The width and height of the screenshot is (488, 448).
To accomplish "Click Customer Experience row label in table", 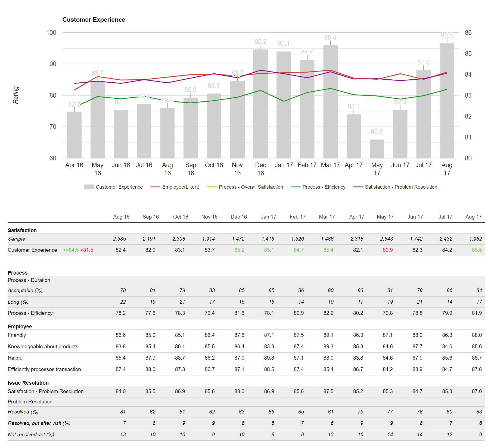I will point(32,250).
